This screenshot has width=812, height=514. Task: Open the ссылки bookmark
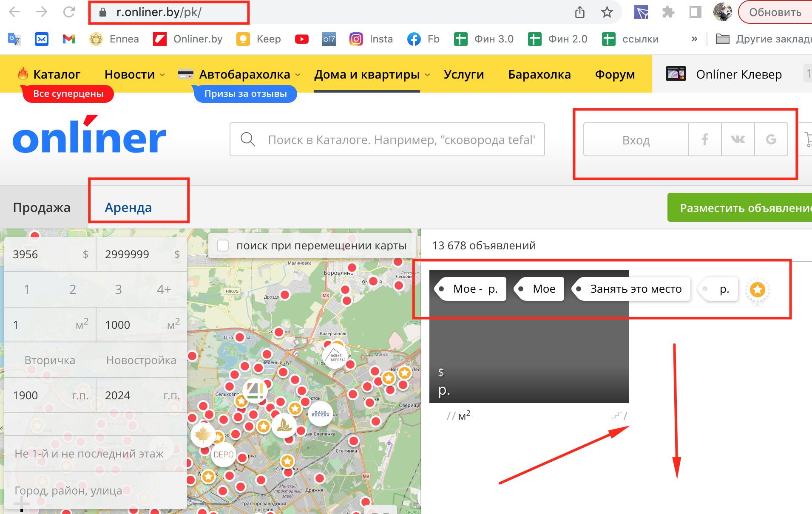[x=630, y=39]
